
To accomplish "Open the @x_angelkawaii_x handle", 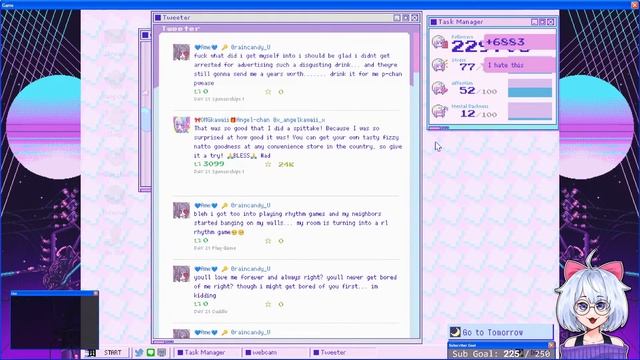I will 299,120.
